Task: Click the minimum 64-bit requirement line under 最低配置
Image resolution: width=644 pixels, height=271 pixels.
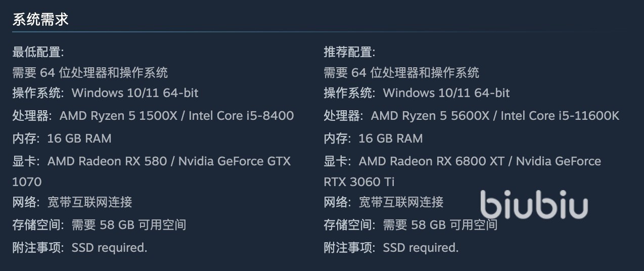Action: (x=90, y=72)
